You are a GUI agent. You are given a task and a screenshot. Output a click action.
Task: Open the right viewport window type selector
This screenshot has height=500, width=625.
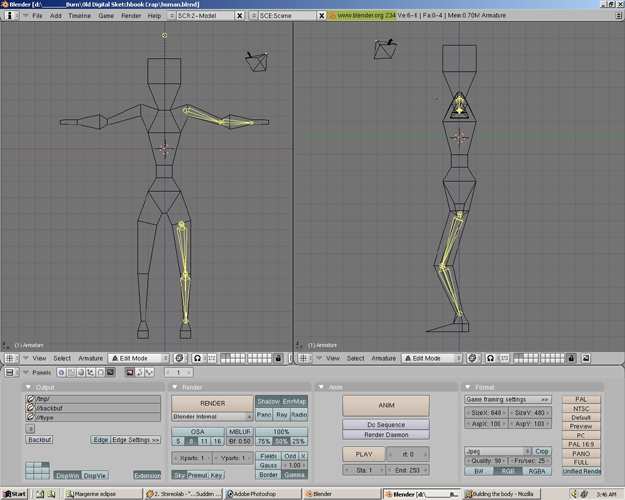coord(305,358)
